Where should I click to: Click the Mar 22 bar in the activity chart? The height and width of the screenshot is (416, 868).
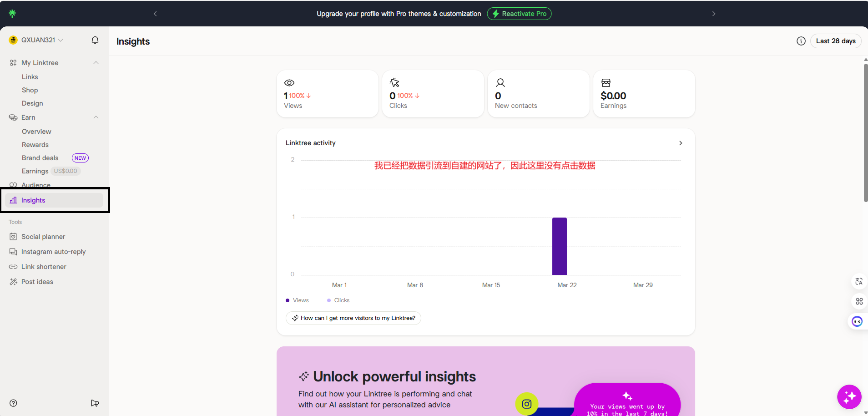point(559,246)
